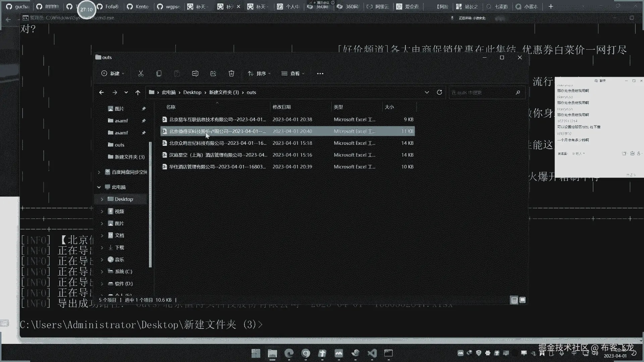Click the Copy icon in toolbar
The height and width of the screenshot is (362, 644).
(159, 73)
